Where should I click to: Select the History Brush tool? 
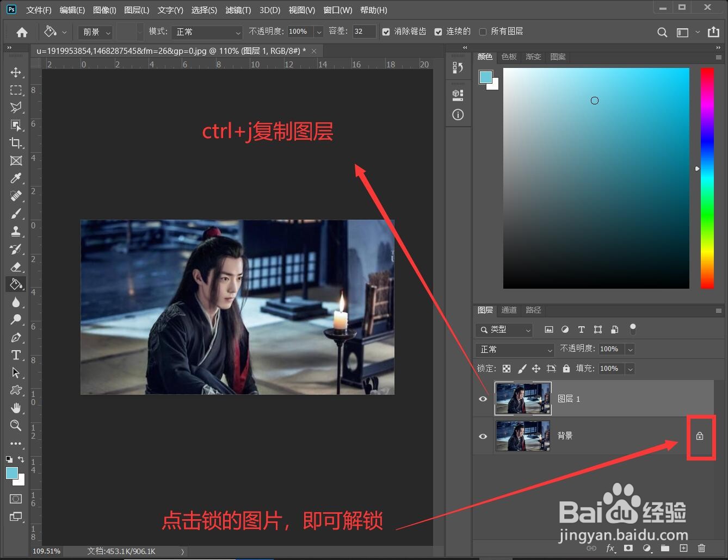(x=16, y=249)
